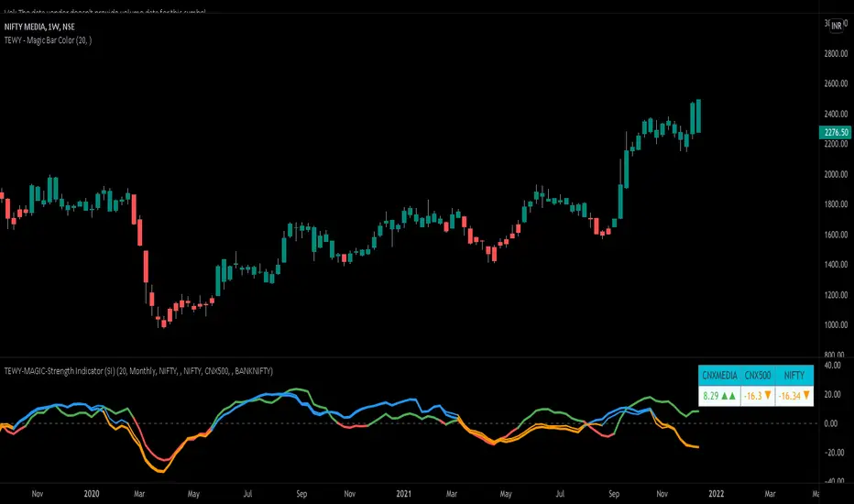Click the 2276.50 current price label

(835, 132)
